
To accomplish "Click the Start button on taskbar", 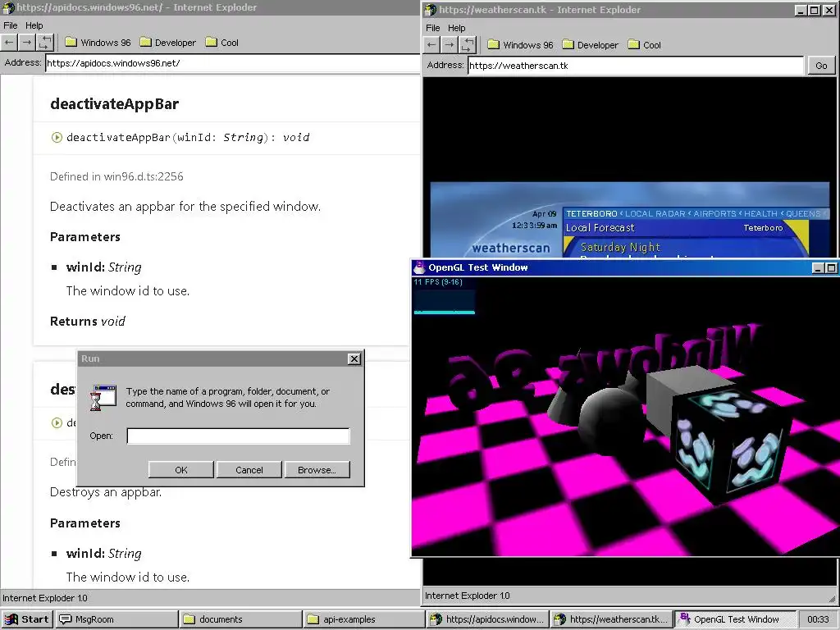I will pos(27,619).
